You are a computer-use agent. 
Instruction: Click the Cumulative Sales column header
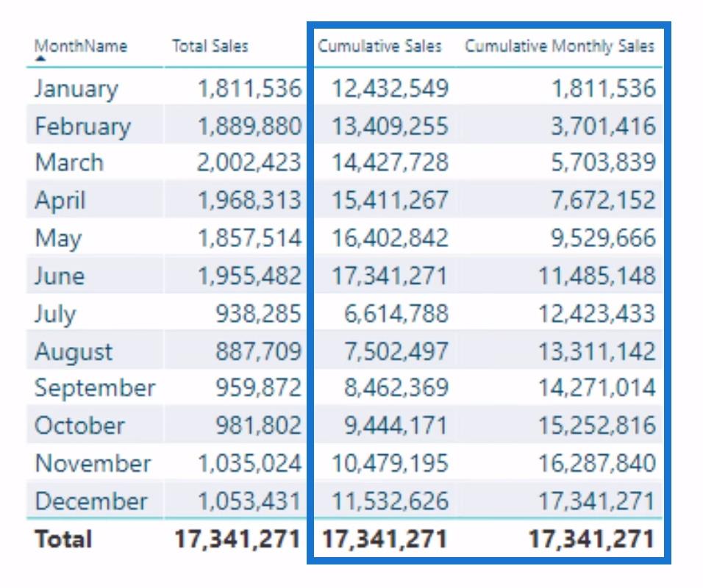(379, 46)
